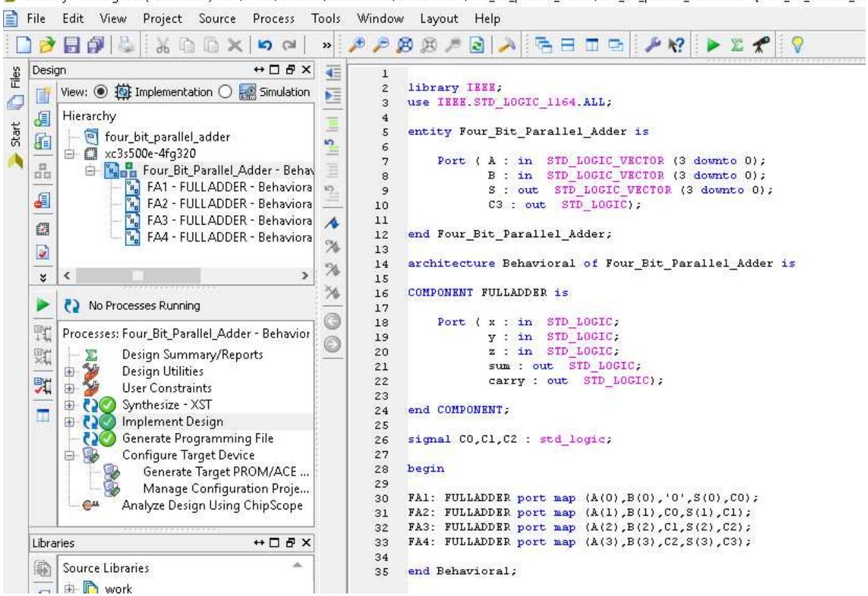Tile windows vertically via the toolbar icon
This screenshot has height=596, width=868.
591,45
